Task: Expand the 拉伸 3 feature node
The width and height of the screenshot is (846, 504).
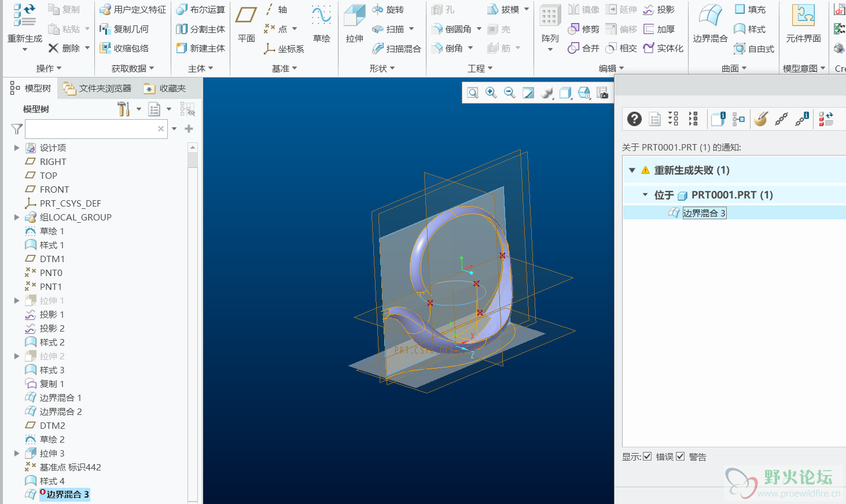Action: (17, 454)
